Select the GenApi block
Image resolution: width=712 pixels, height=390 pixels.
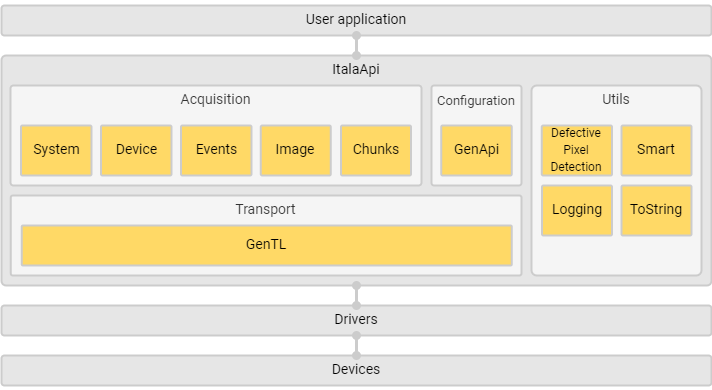pos(476,150)
